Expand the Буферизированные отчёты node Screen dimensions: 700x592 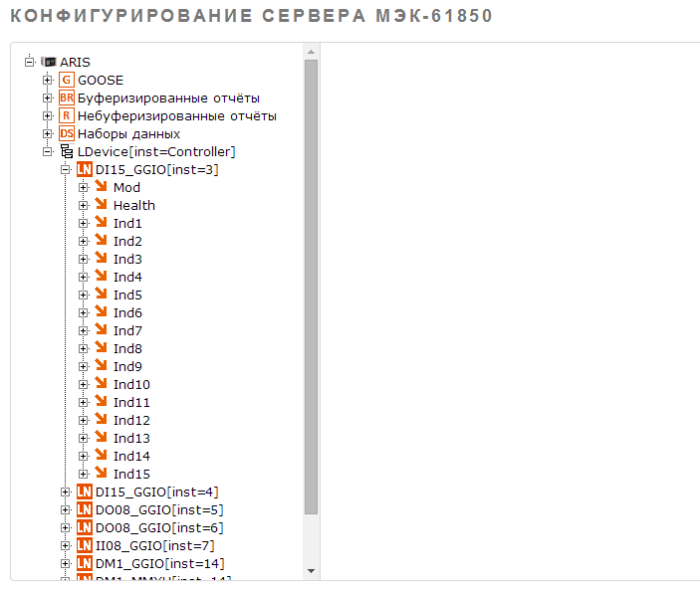48,98
